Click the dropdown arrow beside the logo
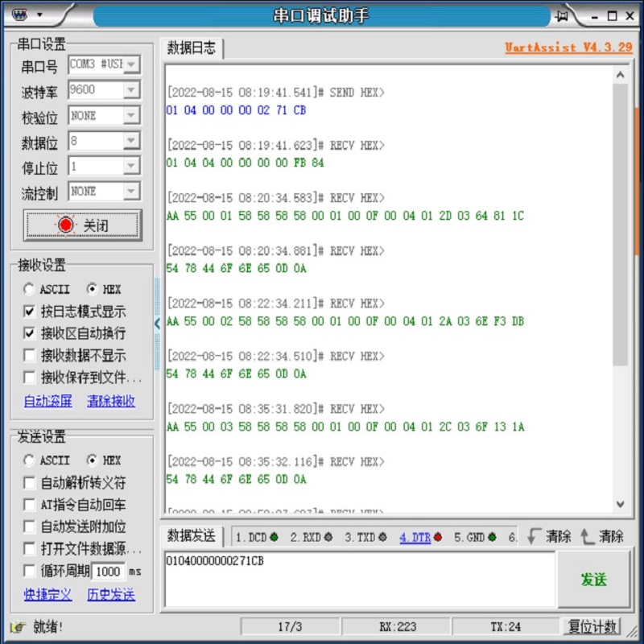Viewport: 644px width, 644px height. click(39, 14)
